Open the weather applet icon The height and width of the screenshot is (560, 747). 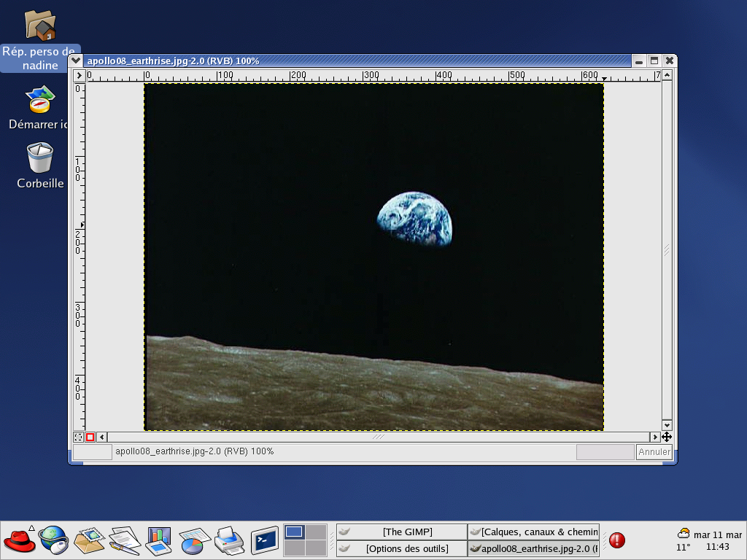tap(684, 533)
